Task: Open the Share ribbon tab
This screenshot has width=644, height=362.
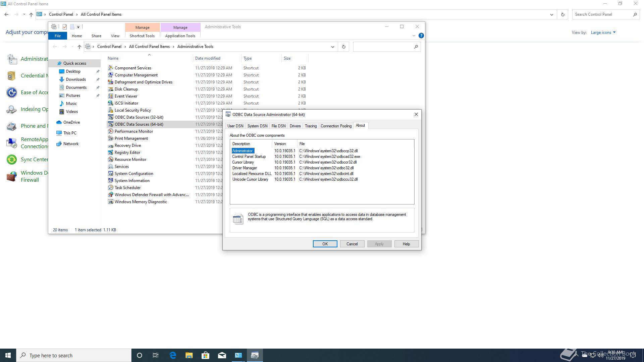Action: (96, 36)
